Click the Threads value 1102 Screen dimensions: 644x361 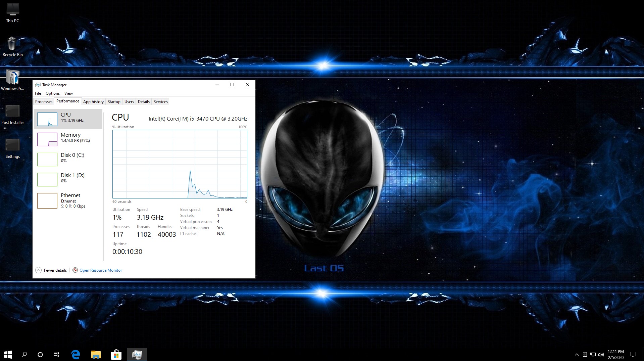point(144,235)
